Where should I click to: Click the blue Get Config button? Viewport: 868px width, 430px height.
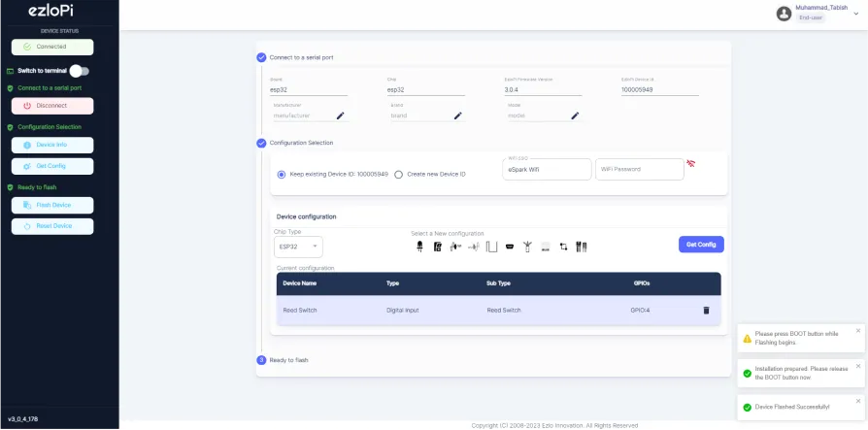701,245
